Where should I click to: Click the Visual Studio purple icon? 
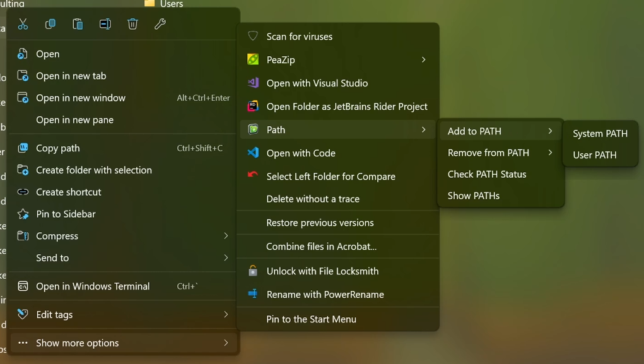pos(253,83)
